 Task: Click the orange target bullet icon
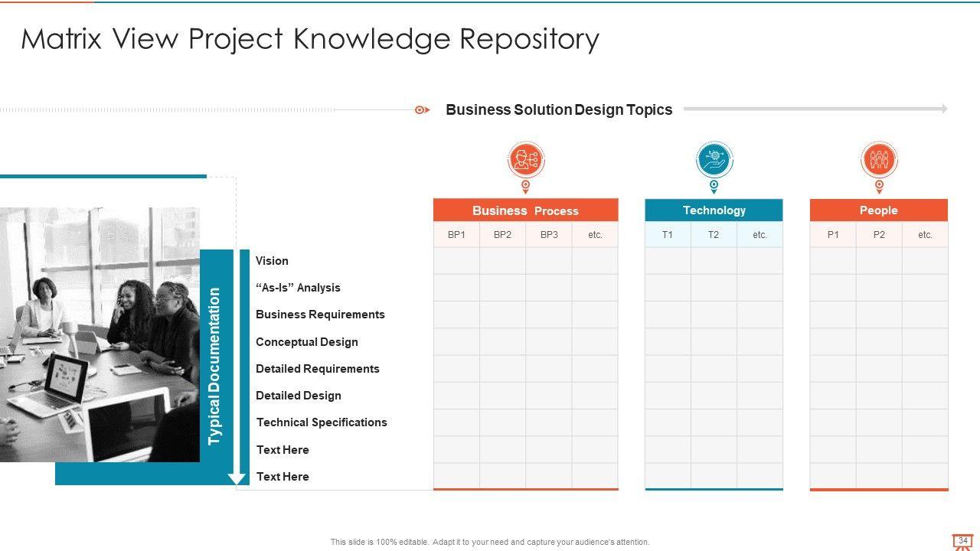click(x=421, y=110)
